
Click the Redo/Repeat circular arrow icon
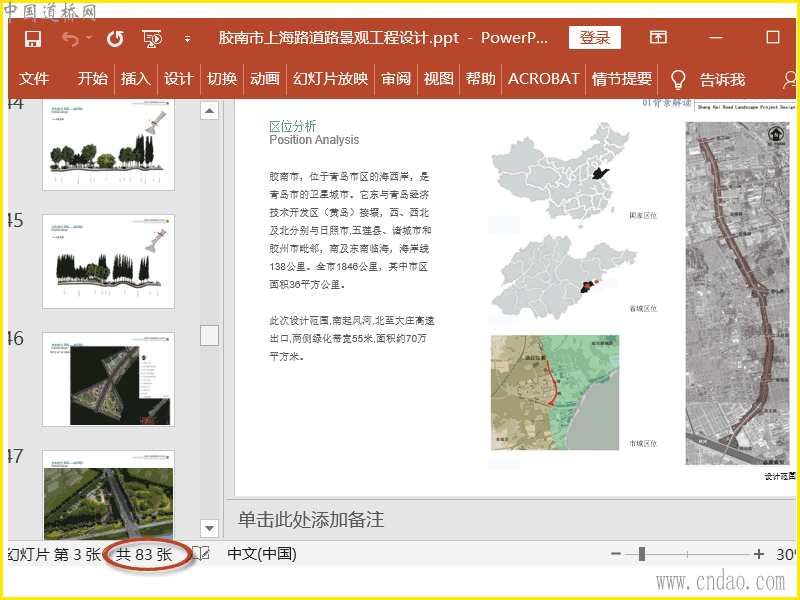click(x=115, y=39)
